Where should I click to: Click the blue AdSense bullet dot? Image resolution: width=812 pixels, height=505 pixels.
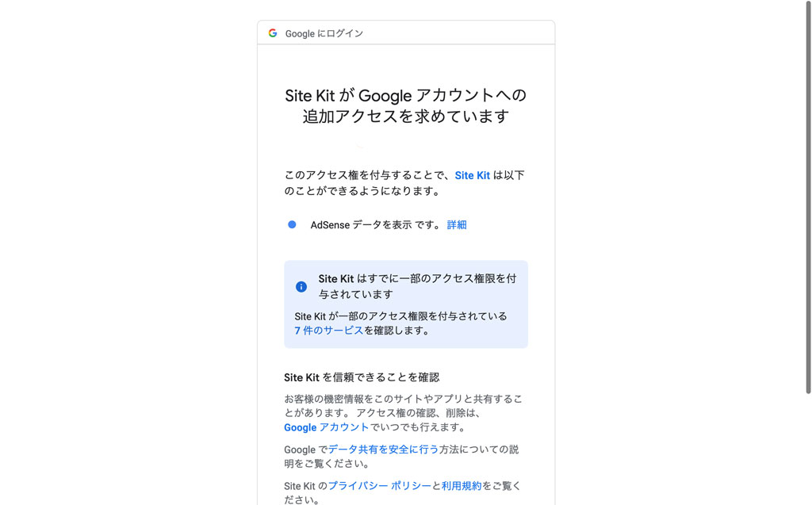pyautogui.click(x=292, y=224)
